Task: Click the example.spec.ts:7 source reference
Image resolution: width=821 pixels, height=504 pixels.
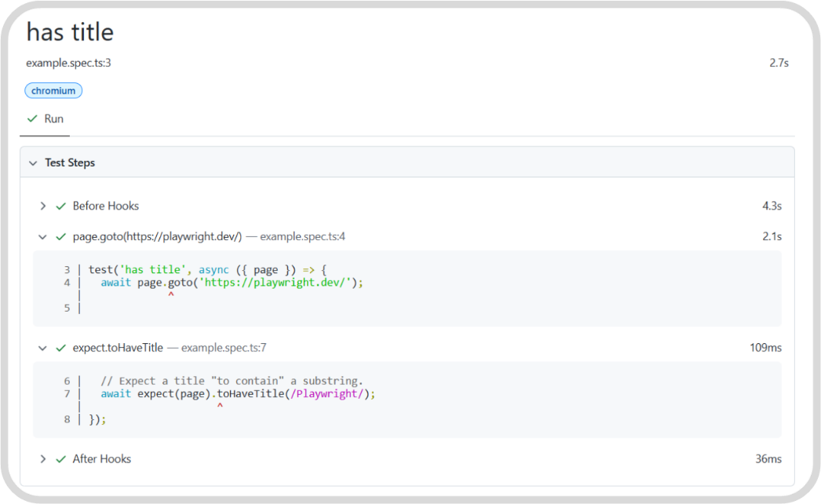Action: [x=224, y=348]
